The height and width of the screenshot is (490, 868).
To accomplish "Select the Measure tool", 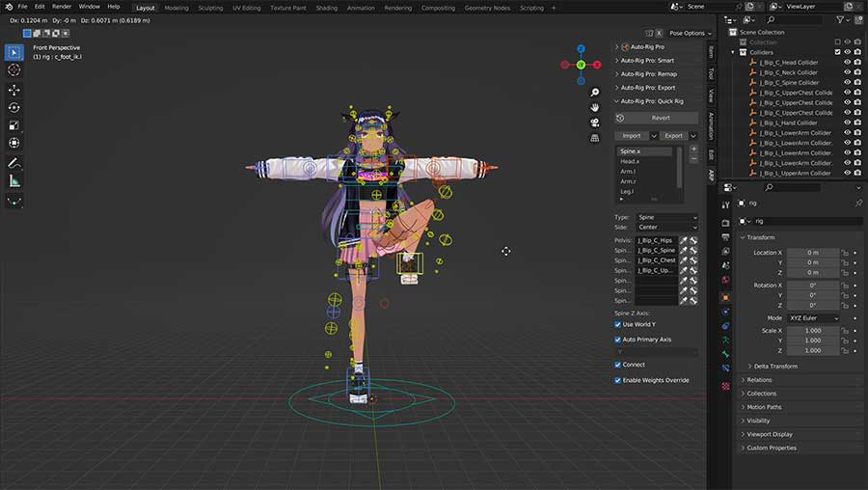I will [x=14, y=180].
